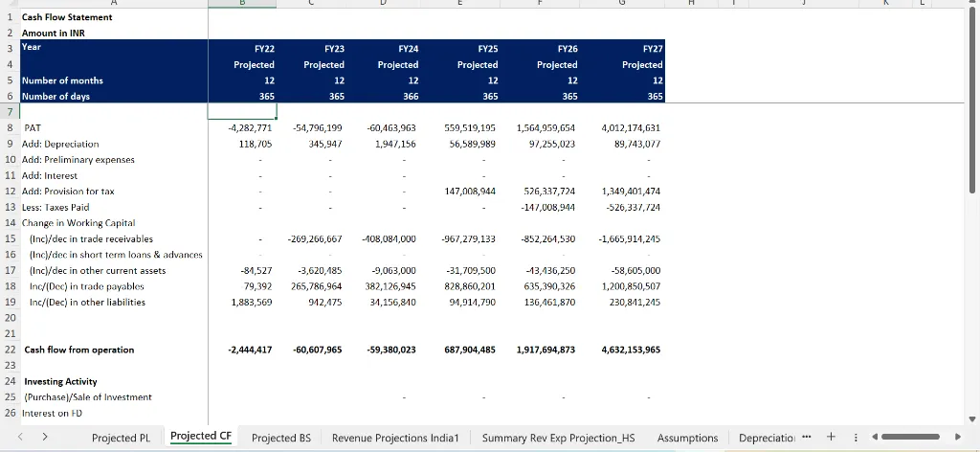
Task: Select FY27 cash flow from operation cell
Action: [x=630, y=350]
